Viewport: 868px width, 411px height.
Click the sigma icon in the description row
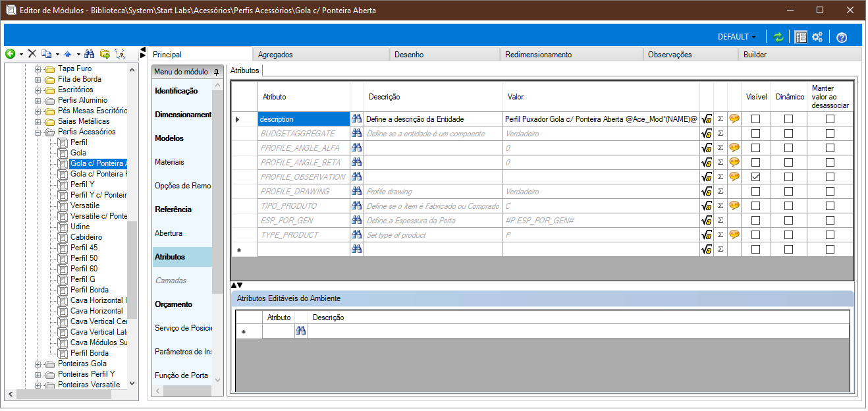(720, 119)
